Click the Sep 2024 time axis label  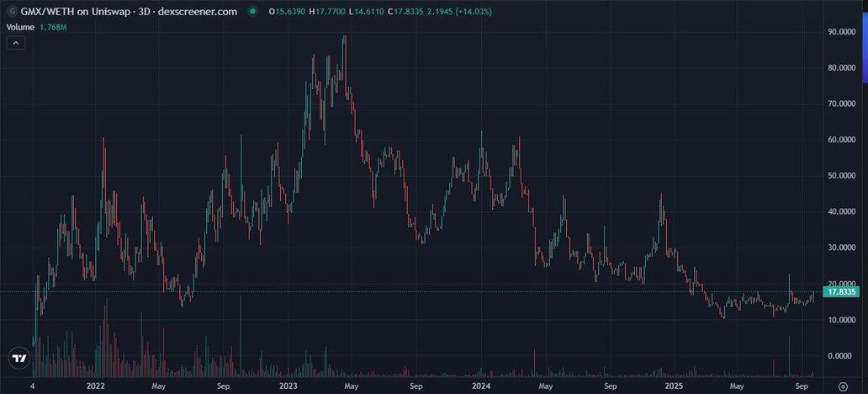(x=610, y=386)
